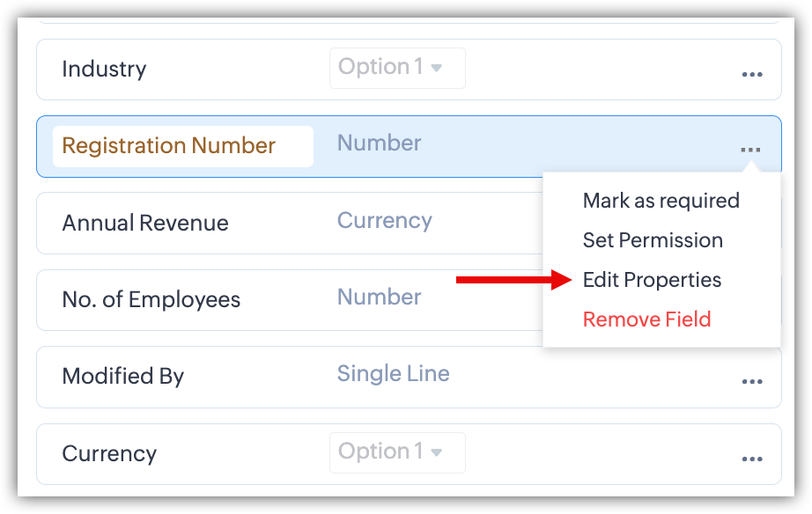Choose Mark as required from the menu
The width and height of the screenshot is (812, 514).
tap(661, 201)
